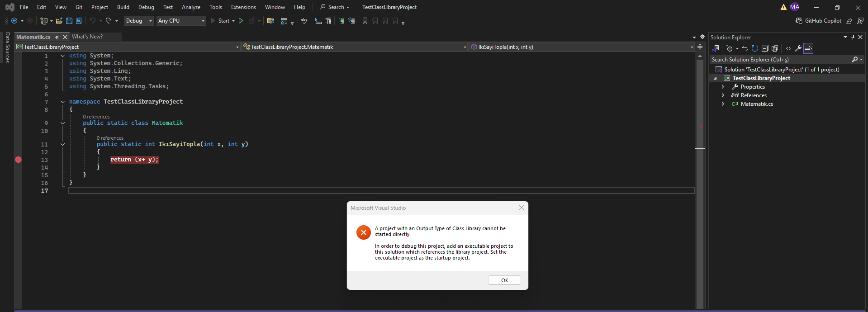868x312 pixels.
Task: Click the Hot Reload flame icon
Action: click(x=252, y=21)
